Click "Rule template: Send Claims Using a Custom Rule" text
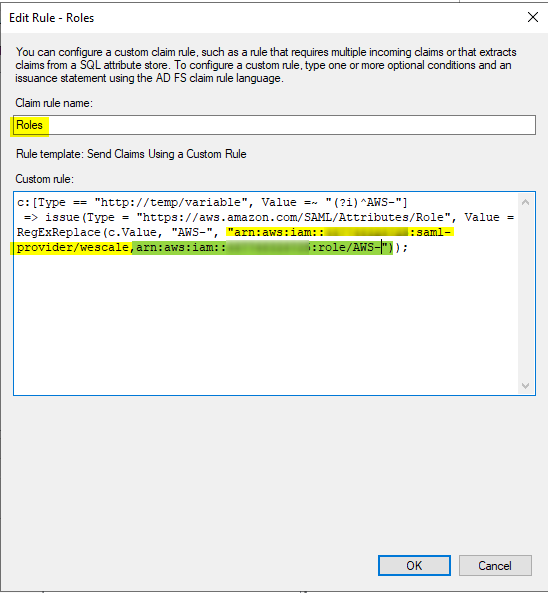This screenshot has width=548, height=593. (x=131, y=154)
